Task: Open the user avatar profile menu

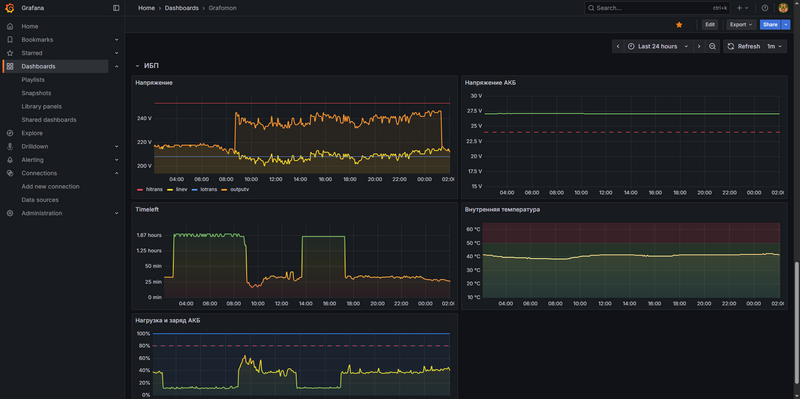Action: [x=783, y=8]
